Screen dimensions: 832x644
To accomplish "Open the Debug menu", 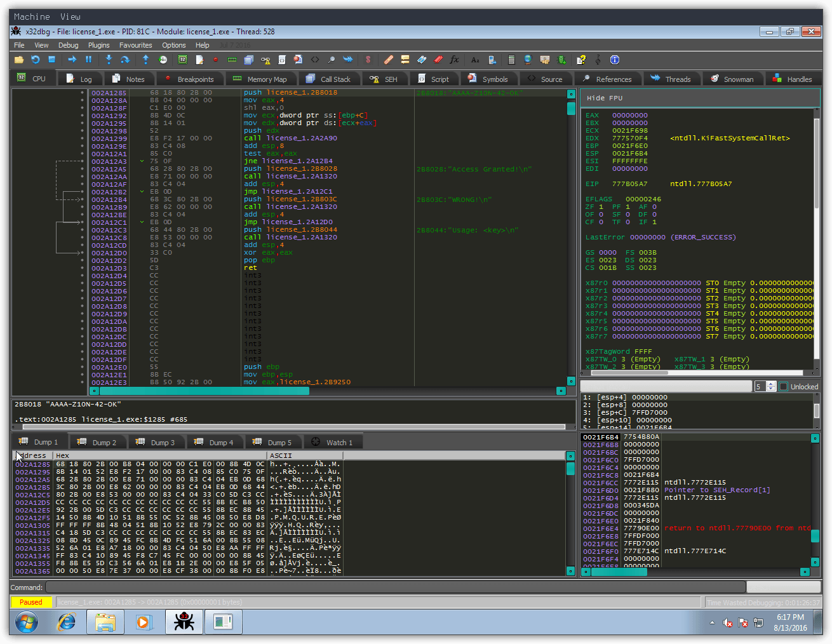I will (69, 45).
